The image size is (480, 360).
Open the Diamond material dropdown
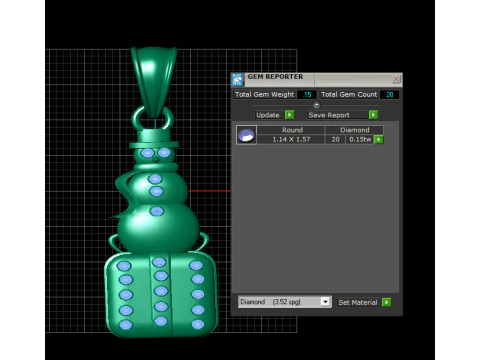(x=325, y=302)
